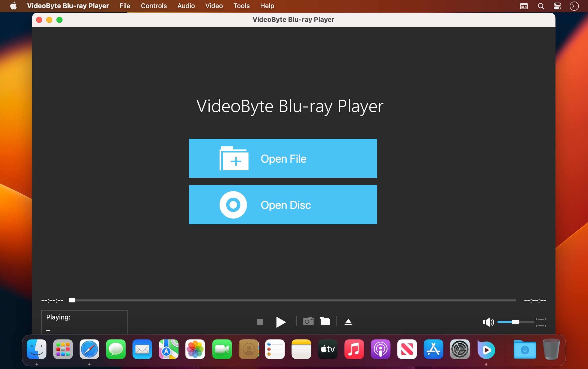The height and width of the screenshot is (369, 588).
Task: Open the Help menu
Action: 267,6
